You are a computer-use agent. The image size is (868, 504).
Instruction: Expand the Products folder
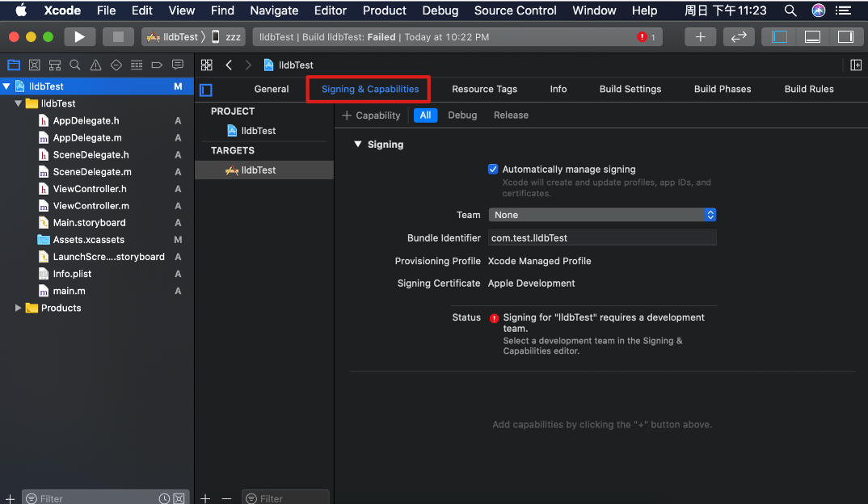(x=18, y=309)
